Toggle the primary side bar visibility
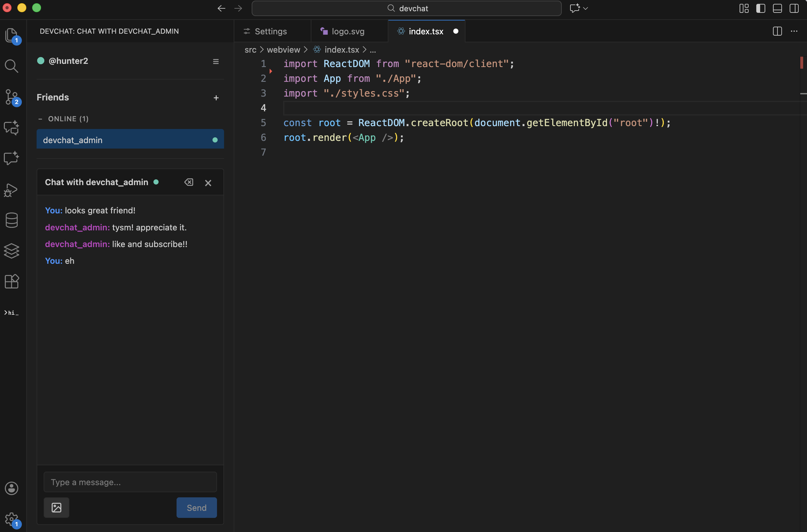This screenshot has height=532, width=807. (x=761, y=8)
